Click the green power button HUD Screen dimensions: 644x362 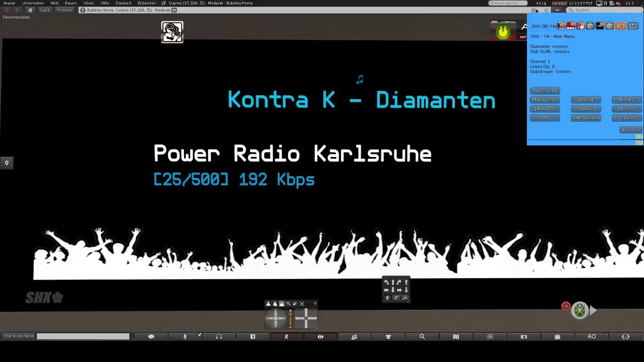[x=503, y=32]
